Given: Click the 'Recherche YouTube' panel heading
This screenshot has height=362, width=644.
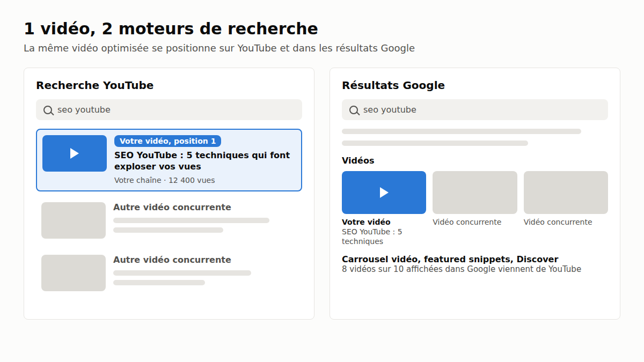Looking at the screenshot, I should point(94,85).
